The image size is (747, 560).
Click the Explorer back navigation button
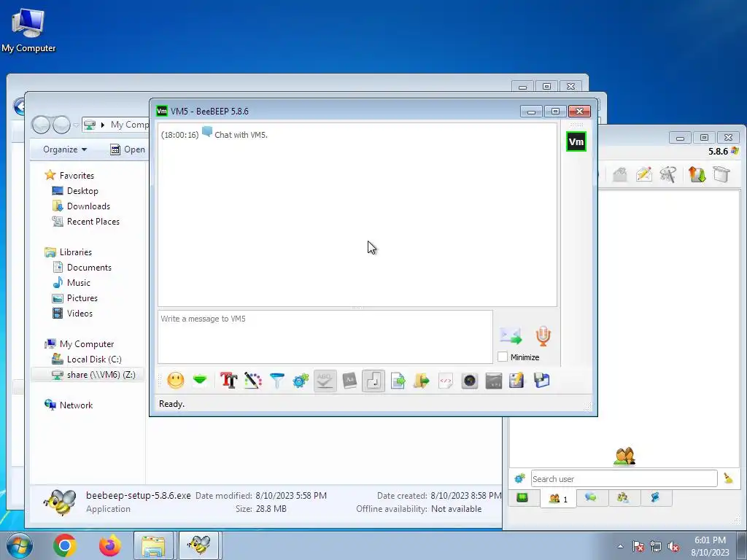click(x=42, y=125)
